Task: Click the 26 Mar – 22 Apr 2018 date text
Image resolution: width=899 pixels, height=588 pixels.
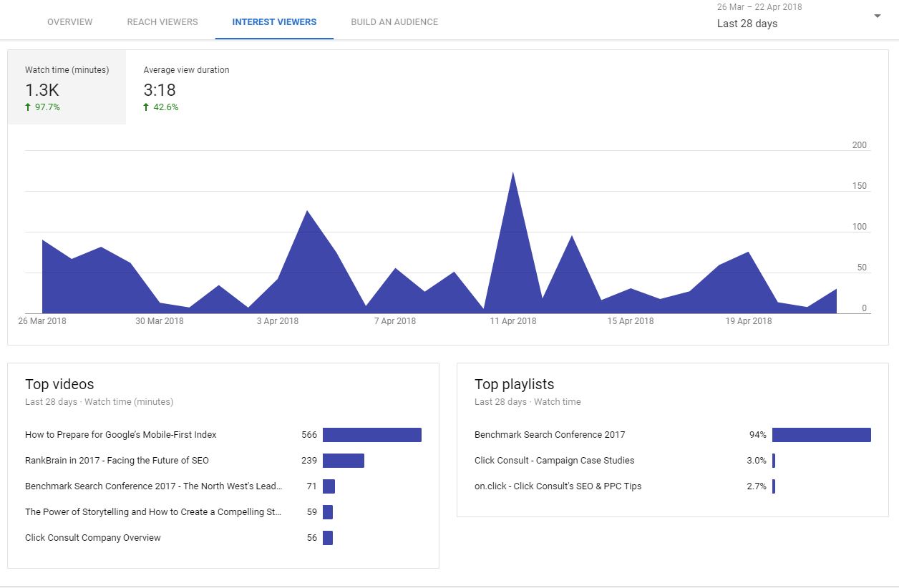Action: (759, 7)
